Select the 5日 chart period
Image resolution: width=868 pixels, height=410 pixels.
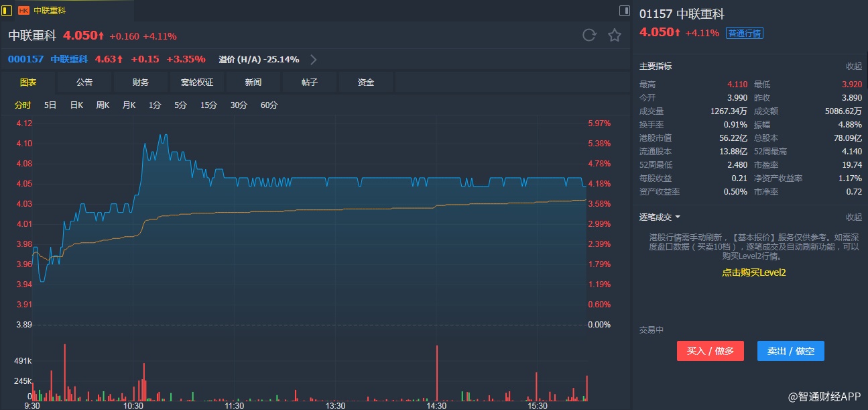pyautogui.click(x=50, y=105)
